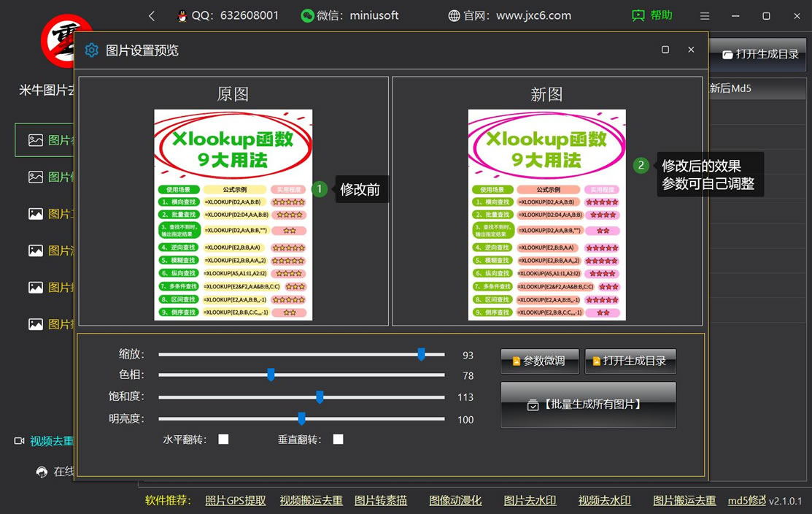Open the md5修改 link
This screenshot has width=812, height=514.
[x=747, y=501]
